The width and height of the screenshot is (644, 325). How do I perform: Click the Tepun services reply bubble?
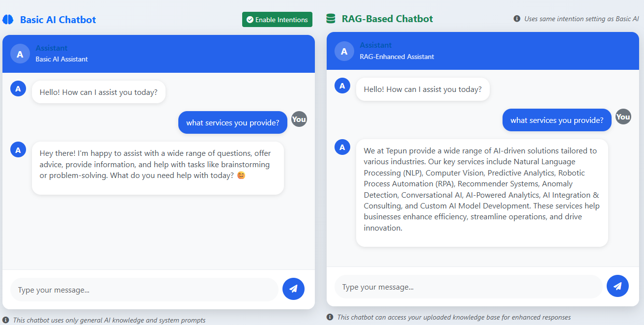pos(482,189)
